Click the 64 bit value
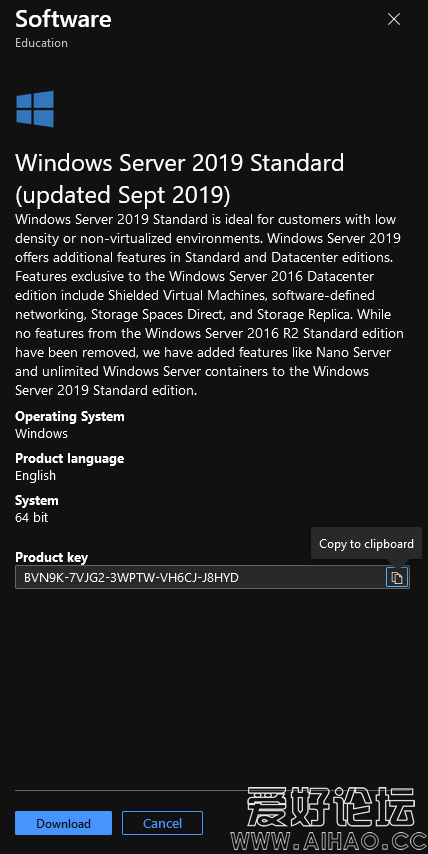This screenshot has width=428, height=854. (32, 517)
